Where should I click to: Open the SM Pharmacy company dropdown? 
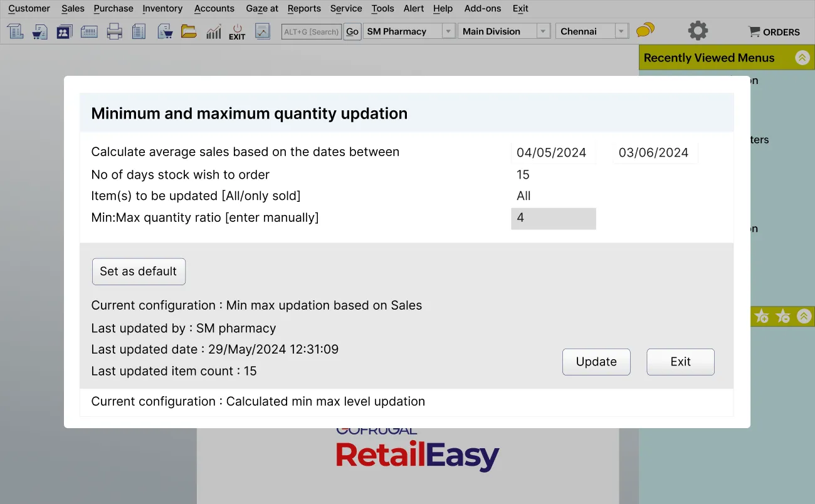click(448, 31)
